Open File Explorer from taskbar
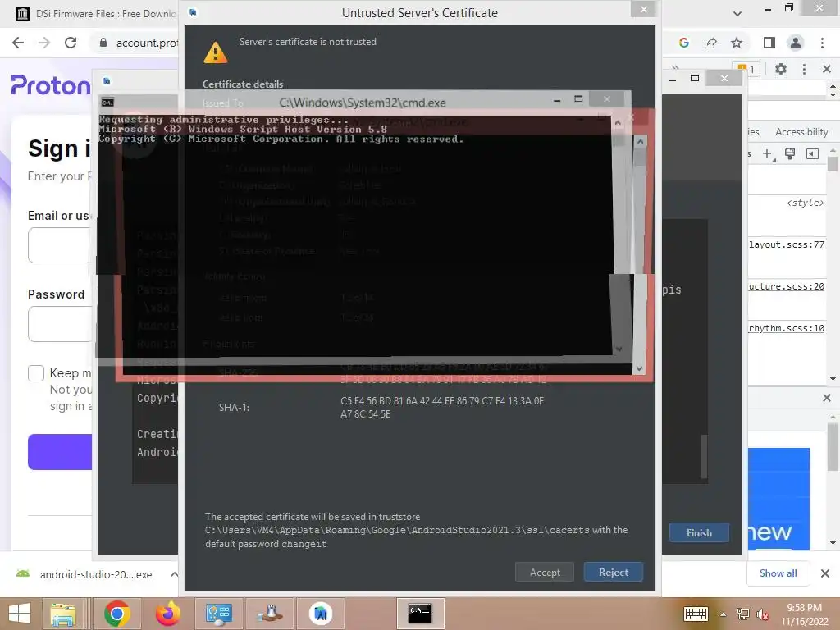 pos(63,614)
